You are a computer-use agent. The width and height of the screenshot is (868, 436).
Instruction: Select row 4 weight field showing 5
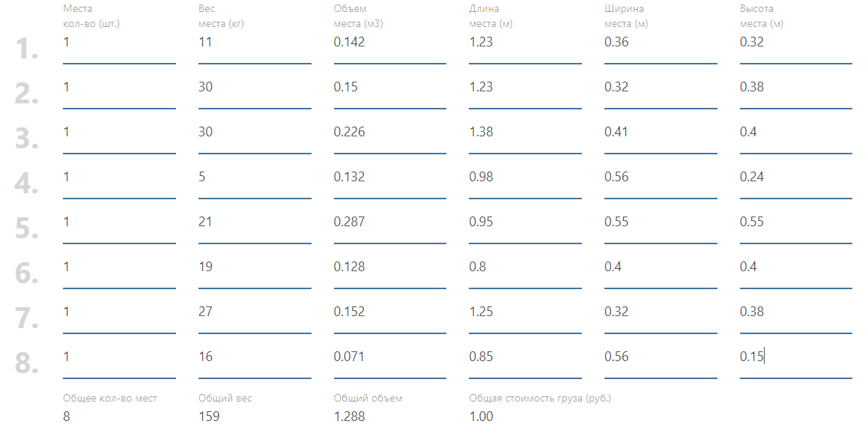pos(255,178)
